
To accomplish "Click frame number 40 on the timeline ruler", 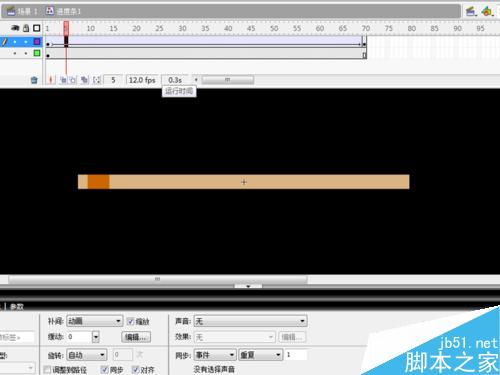I will pyautogui.click(x=228, y=28).
